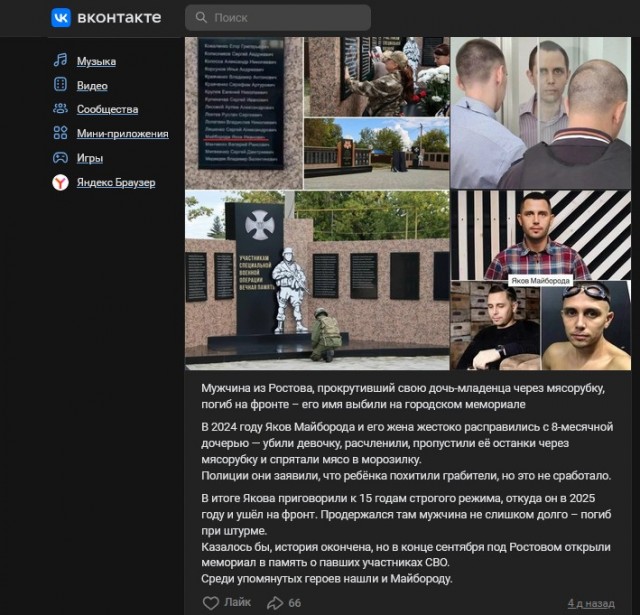Open photo of man in black sweater
The image size is (640, 615).
(x=495, y=325)
